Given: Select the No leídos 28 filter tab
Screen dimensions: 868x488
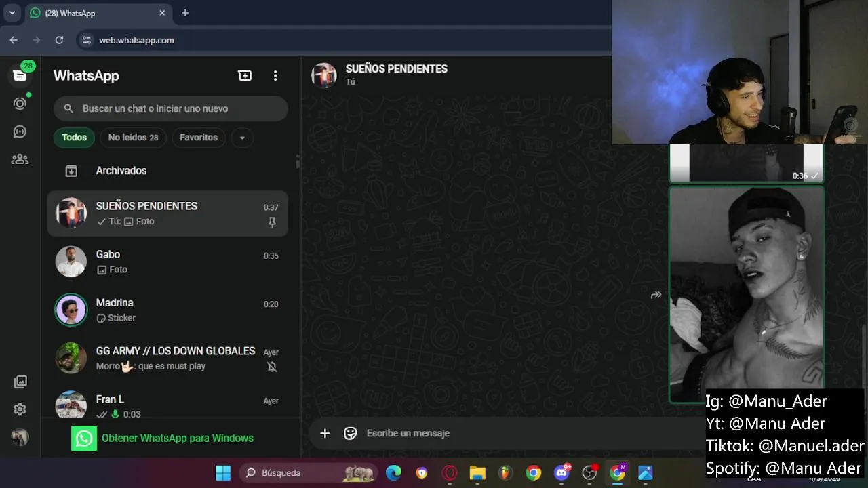Looking at the screenshot, I should coord(133,138).
